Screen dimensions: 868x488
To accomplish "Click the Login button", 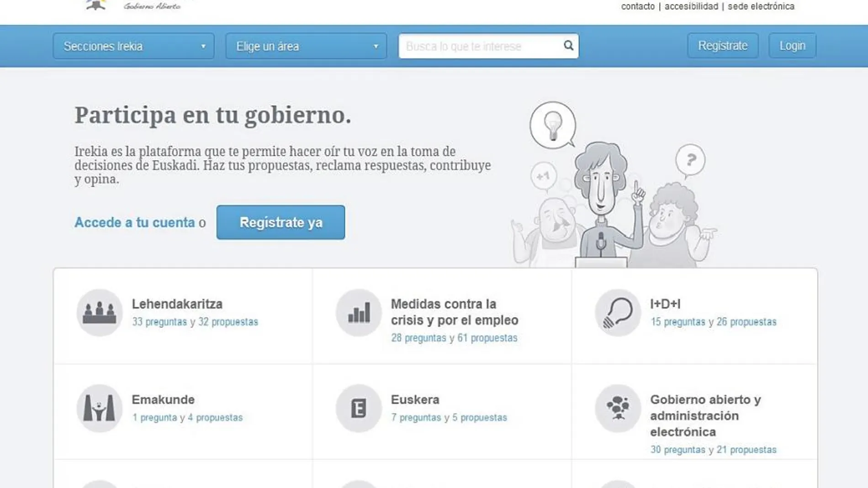I will 792,46.
